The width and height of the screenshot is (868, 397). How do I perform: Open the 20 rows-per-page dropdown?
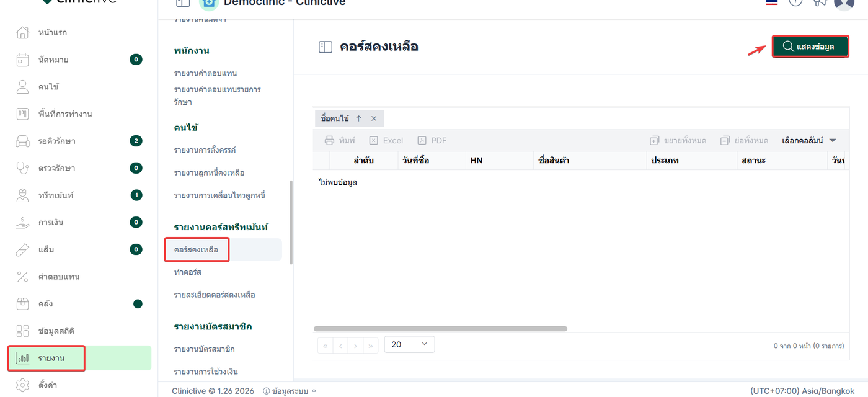point(410,344)
